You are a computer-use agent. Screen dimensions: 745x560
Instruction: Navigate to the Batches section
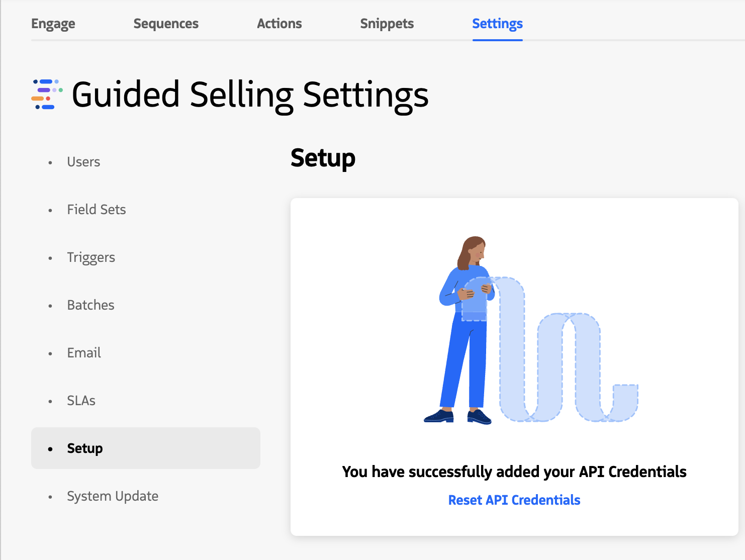pos(90,305)
